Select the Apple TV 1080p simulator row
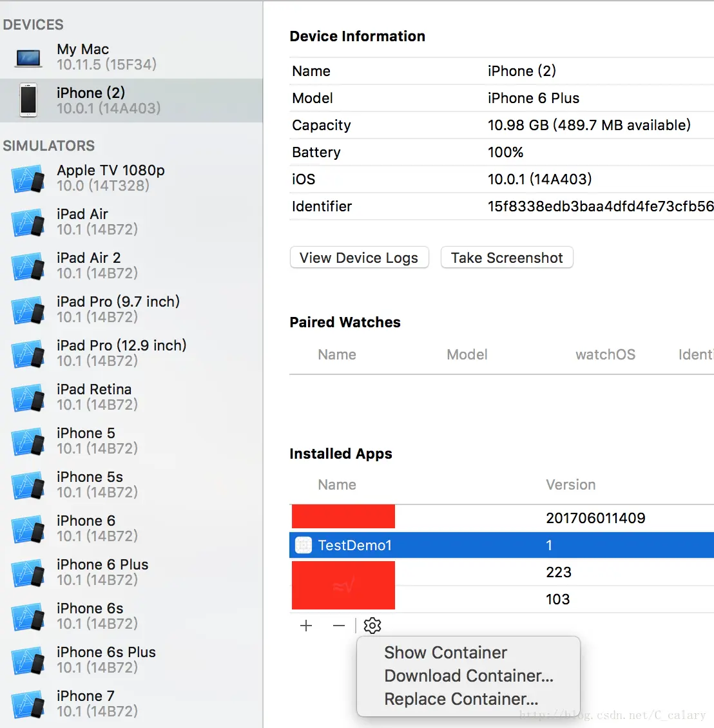Screen dimensions: 714x728 point(131,178)
